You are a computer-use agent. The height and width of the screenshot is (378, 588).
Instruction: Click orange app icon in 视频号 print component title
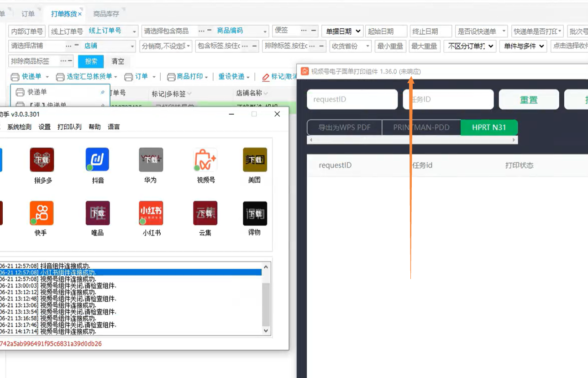pyautogui.click(x=305, y=71)
